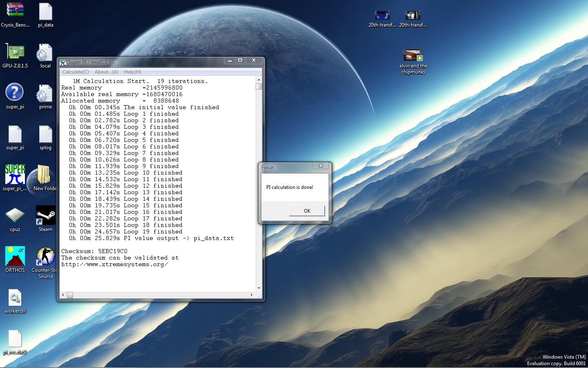588x368 pixels.
Task: Open the super_pi help file icon
Action: (x=15, y=96)
